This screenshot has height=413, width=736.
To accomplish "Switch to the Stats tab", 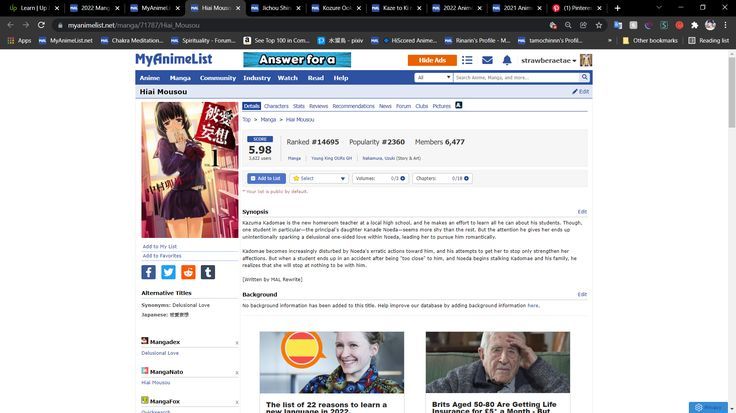I will 299,106.
